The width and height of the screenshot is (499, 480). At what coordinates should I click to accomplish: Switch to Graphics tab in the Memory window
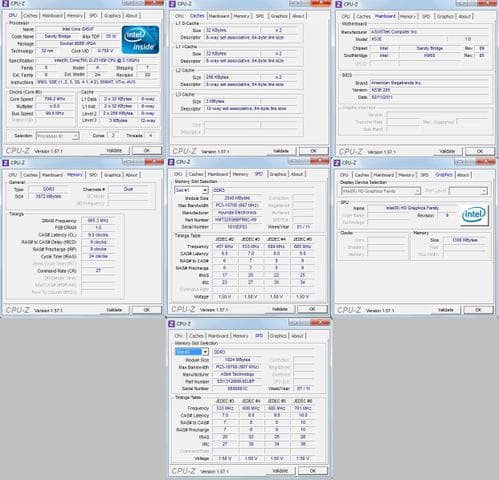[112, 175]
